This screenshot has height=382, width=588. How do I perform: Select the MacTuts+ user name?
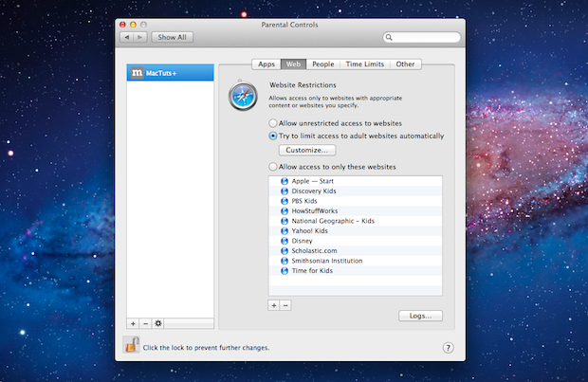click(161, 73)
